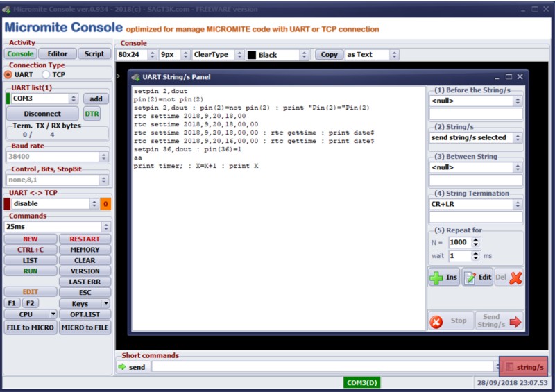The width and height of the screenshot is (555, 392).
Task: Toggle the DTR button
Action: tap(92, 114)
